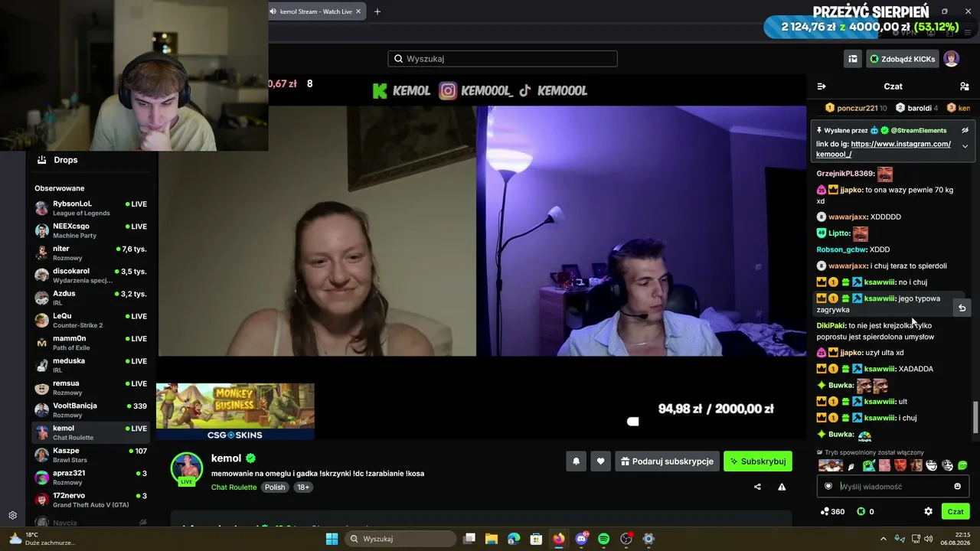Toggle the follow heart for kemol
The width and height of the screenshot is (980, 551).
coord(601,461)
